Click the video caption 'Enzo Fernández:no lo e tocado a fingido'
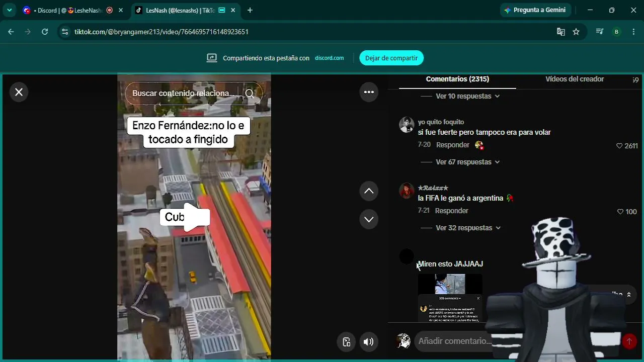The width and height of the screenshot is (644, 362). coord(189,132)
